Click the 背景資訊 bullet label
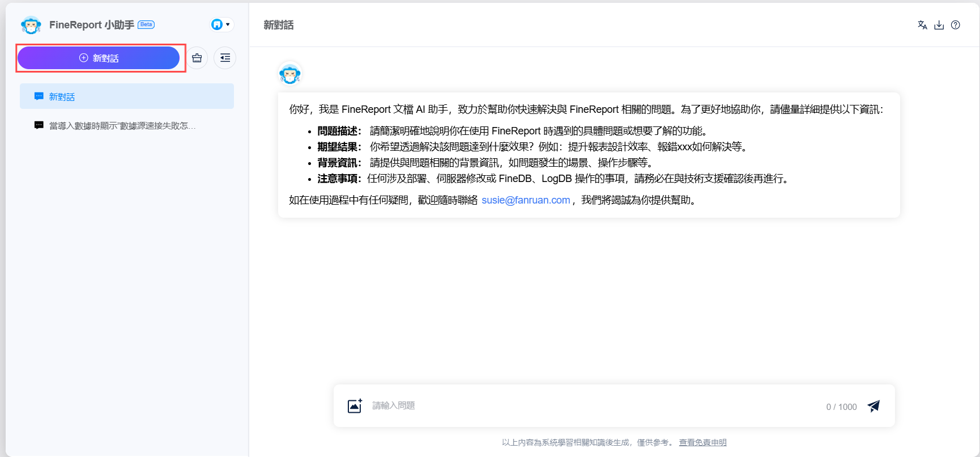 pyautogui.click(x=339, y=163)
